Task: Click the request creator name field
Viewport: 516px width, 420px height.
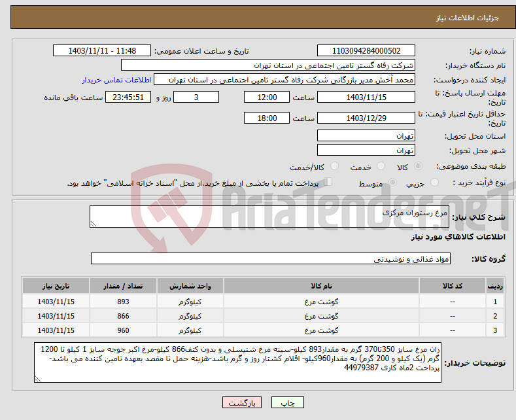Action: click(284, 80)
